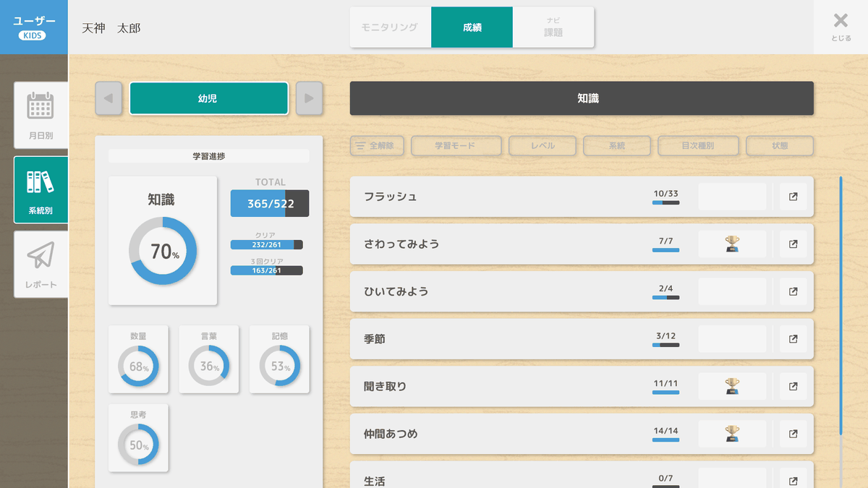
Task: Click trophy icon in 聞き取り row
Action: 732,387
